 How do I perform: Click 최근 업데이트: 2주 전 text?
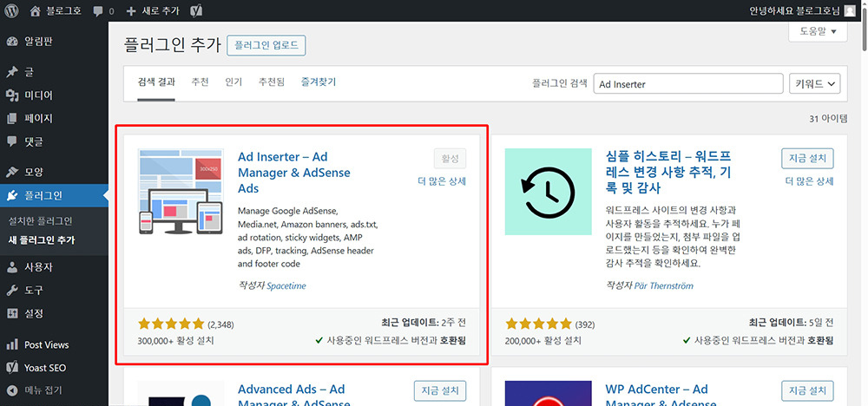click(424, 323)
